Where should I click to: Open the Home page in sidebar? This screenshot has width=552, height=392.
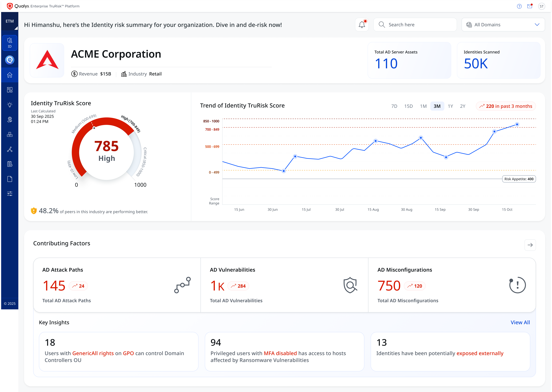tap(10, 75)
